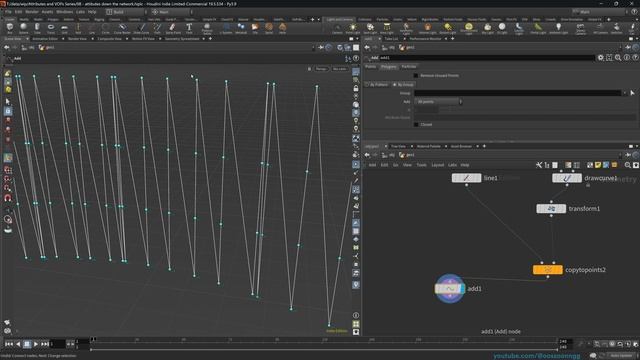Click the timeline frame scrubber handle

(93, 340)
